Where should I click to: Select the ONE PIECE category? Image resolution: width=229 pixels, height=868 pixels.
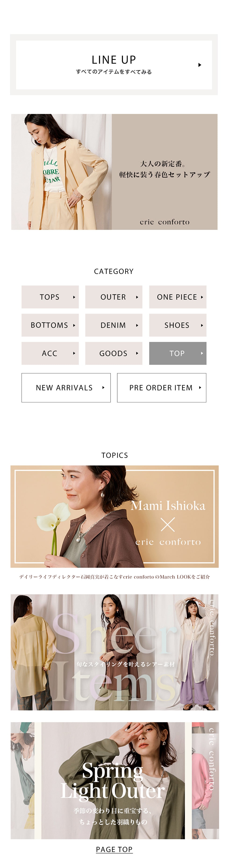click(177, 297)
